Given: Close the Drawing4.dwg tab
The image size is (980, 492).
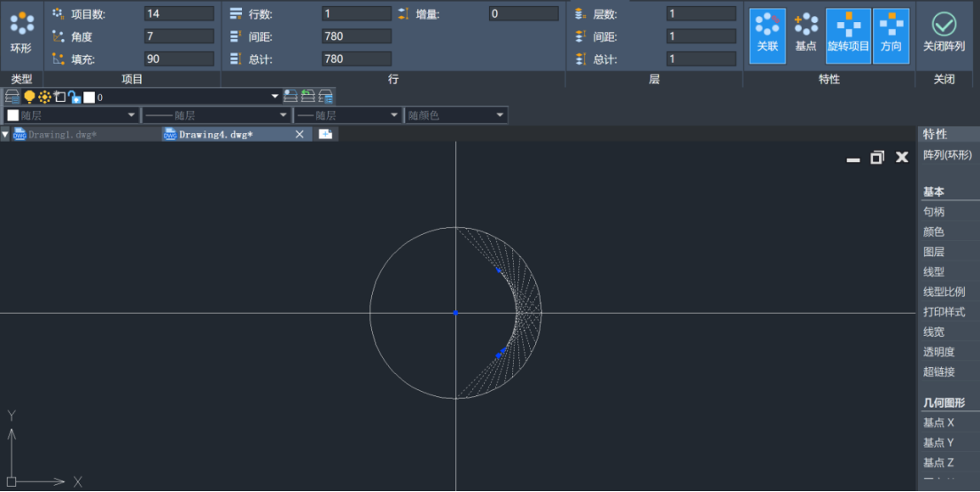Looking at the screenshot, I should [x=299, y=134].
